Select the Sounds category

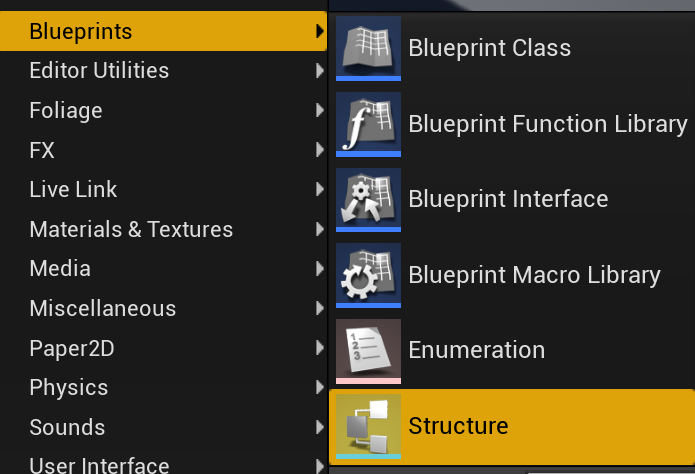coord(164,427)
